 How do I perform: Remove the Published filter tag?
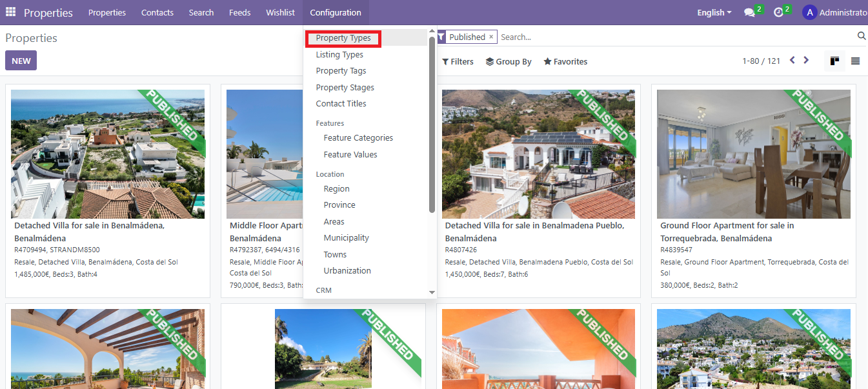(491, 37)
